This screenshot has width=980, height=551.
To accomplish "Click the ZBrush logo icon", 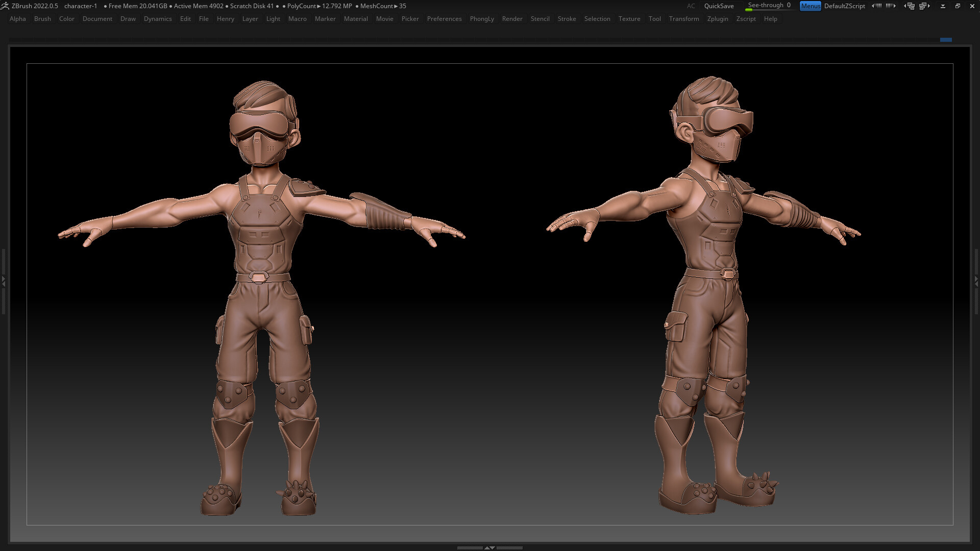I will click(5, 6).
